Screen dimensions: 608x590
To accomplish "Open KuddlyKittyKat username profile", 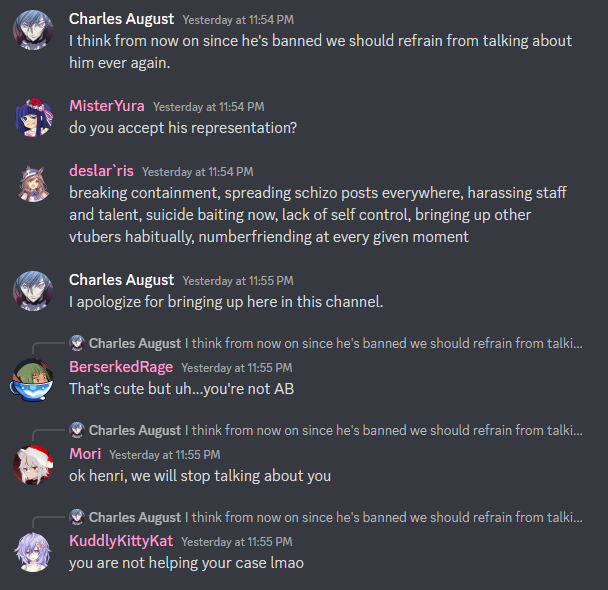I will point(121,541).
